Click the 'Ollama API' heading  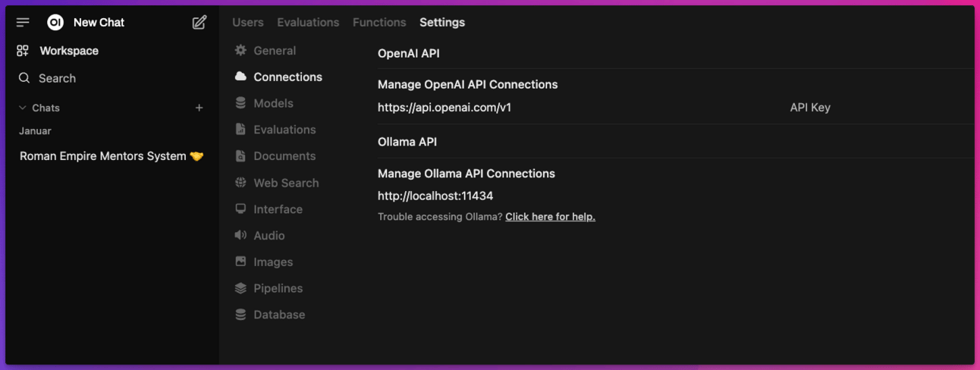click(407, 142)
